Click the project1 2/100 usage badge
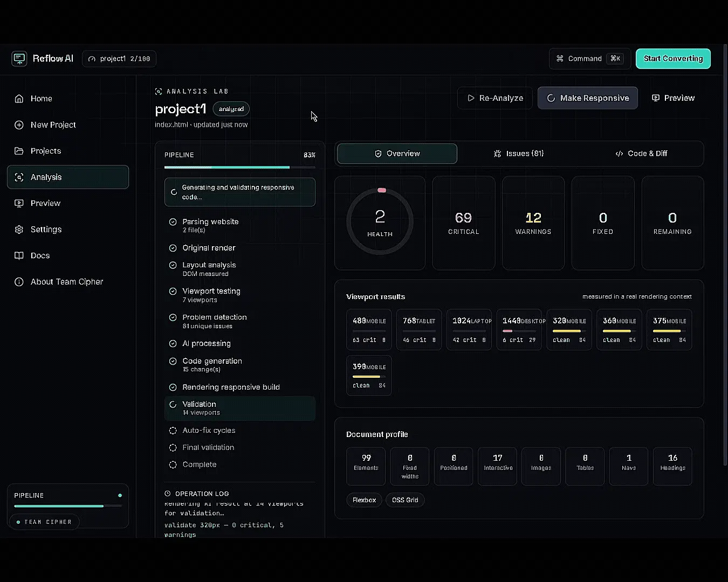This screenshot has height=582, width=728. tap(119, 59)
